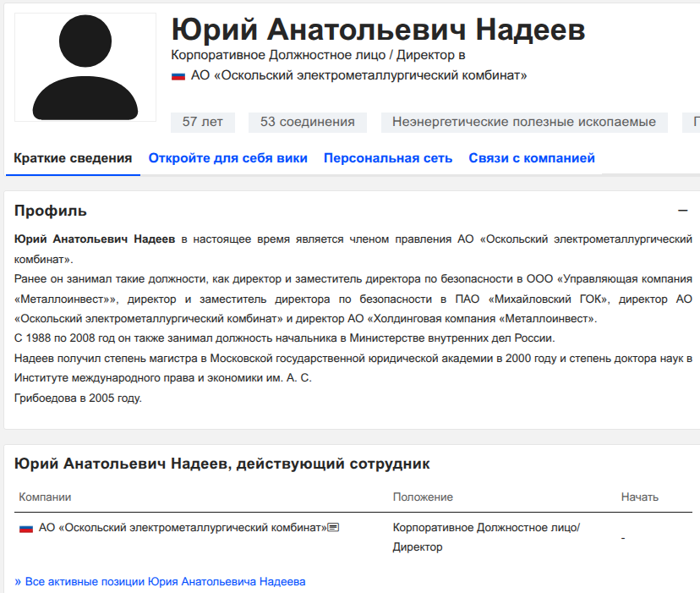Screen dimensions: 700x593
Task: Click the partially visible tag at the right edge
Action: pos(692,122)
